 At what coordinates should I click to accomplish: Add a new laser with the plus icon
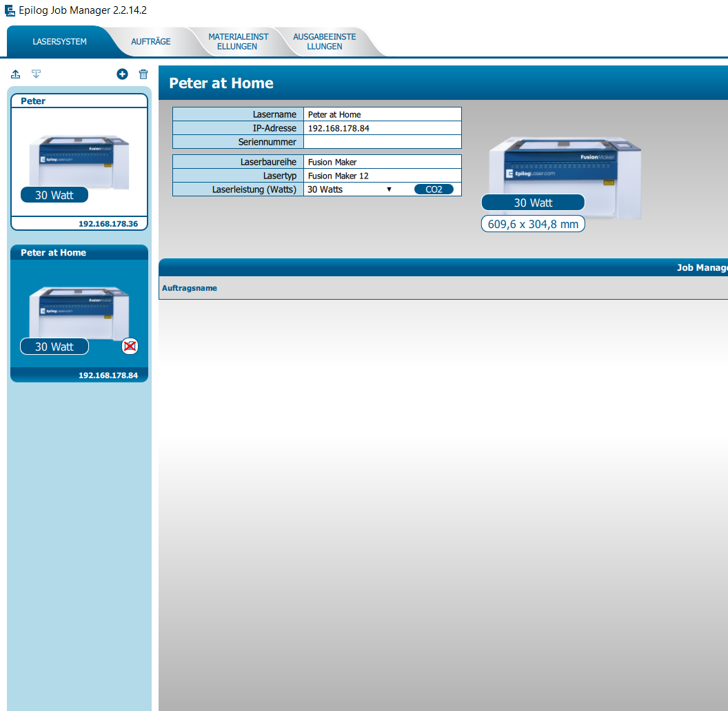tap(122, 74)
